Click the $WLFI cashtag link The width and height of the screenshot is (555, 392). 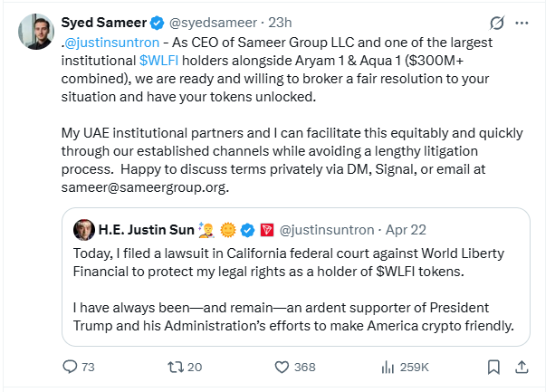(160, 59)
